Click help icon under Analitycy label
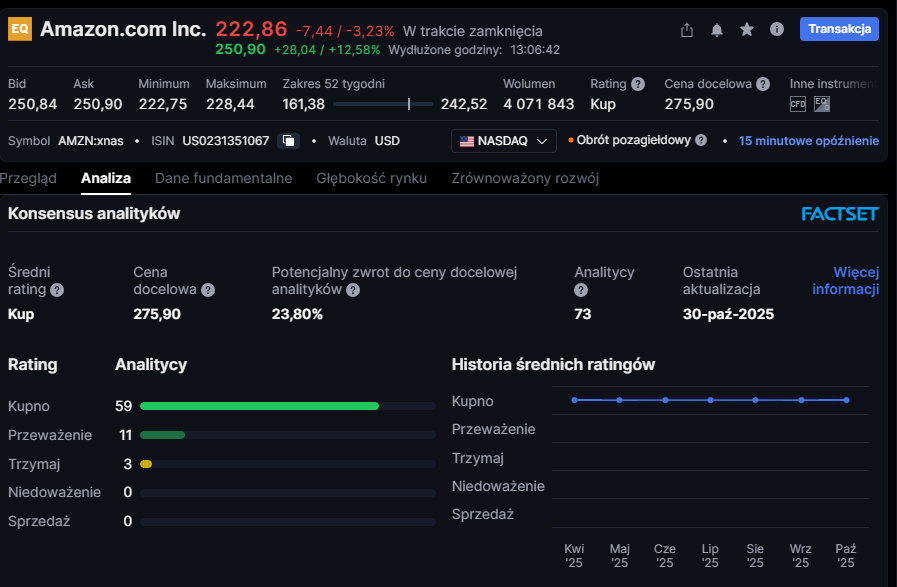Screen dimensions: 897x587 (x=581, y=290)
